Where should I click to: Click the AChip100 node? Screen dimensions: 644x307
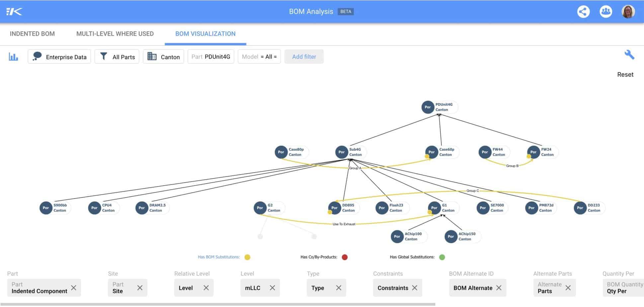397,237
